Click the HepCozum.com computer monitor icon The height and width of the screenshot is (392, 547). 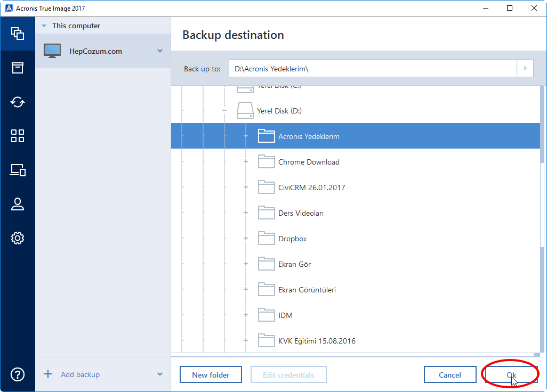tap(52, 51)
